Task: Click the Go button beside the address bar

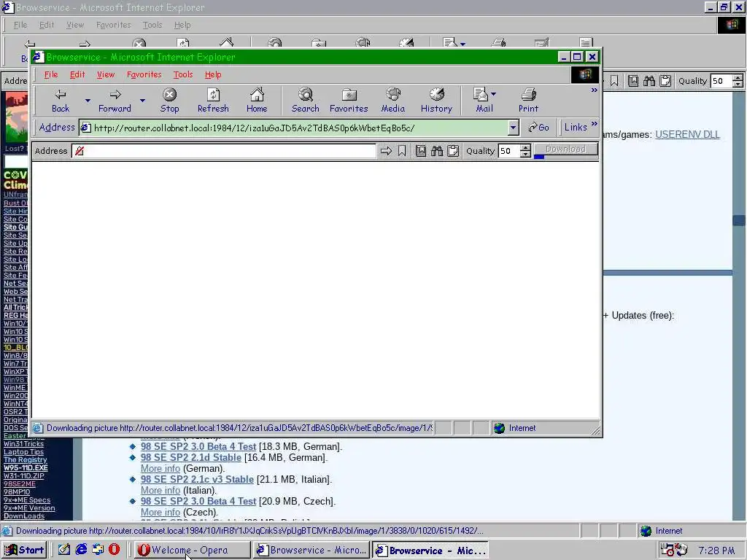Action: click(x=538, y=128)
